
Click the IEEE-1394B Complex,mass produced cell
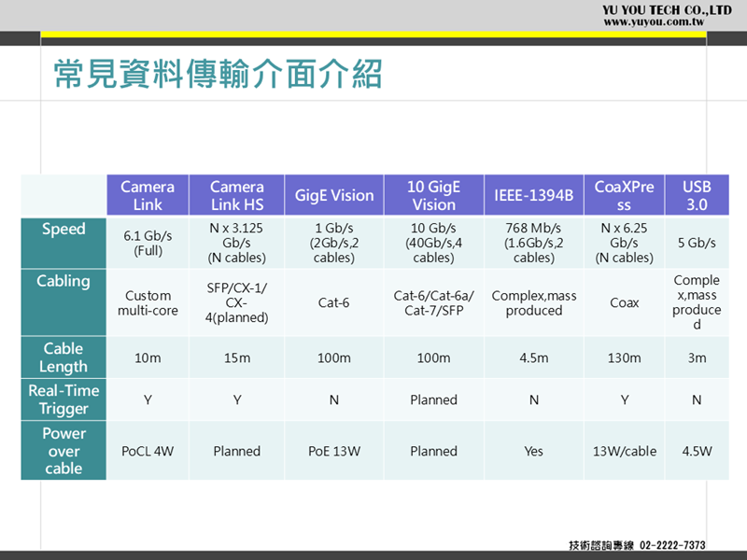click(x=533, y=302)
